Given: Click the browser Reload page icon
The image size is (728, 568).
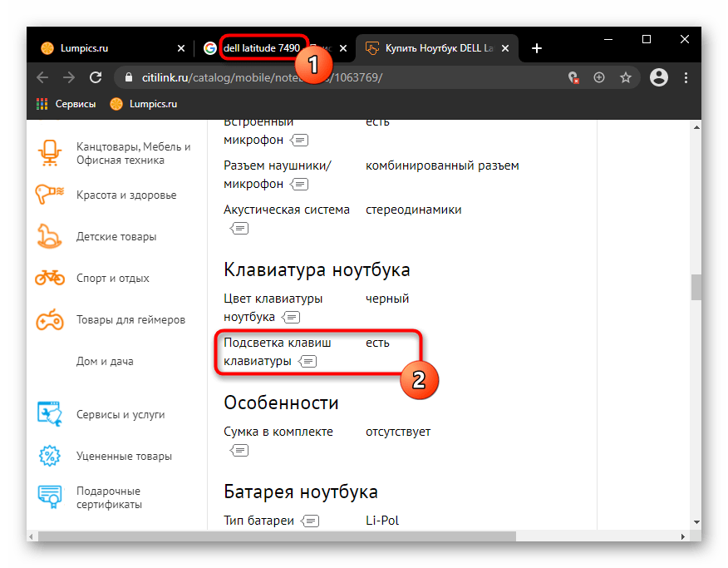Looking at the screenshot, I should coord(96,77).
